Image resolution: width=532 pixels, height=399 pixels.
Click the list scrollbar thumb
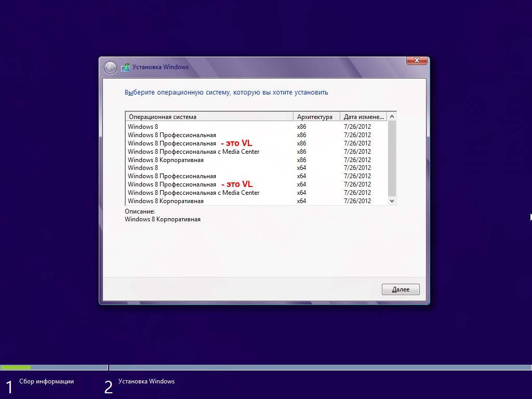pyautogui.click(x=392, y=158)
